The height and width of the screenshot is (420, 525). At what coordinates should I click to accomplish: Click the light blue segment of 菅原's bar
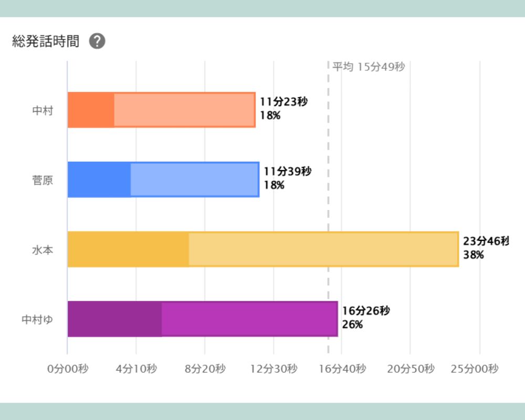click(194, 180)
